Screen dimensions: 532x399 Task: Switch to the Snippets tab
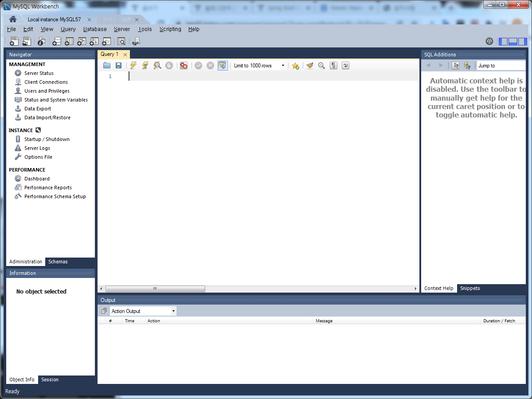point(470,288)
